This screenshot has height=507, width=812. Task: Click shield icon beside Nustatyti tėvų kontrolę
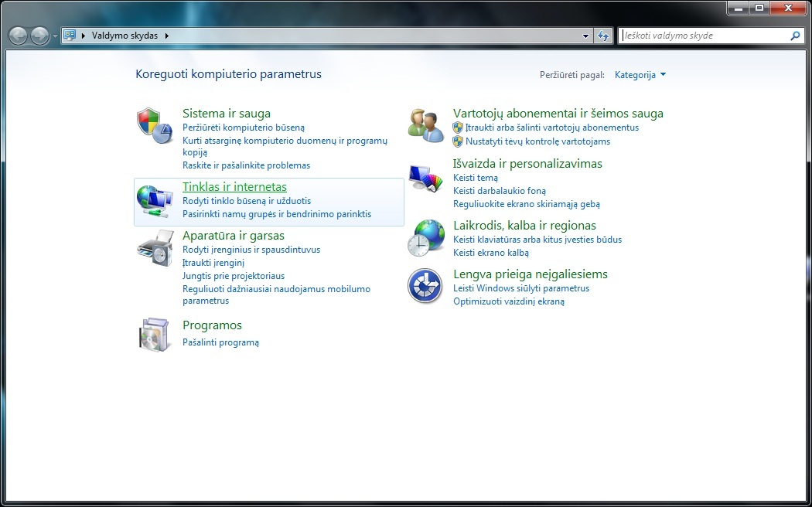[x=458, y=141]
